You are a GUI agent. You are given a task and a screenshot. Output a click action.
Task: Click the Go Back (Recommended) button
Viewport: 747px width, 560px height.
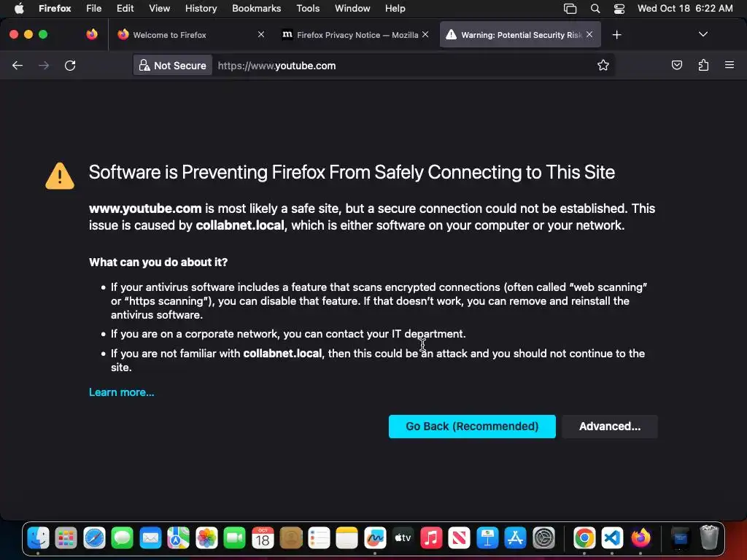472,426
